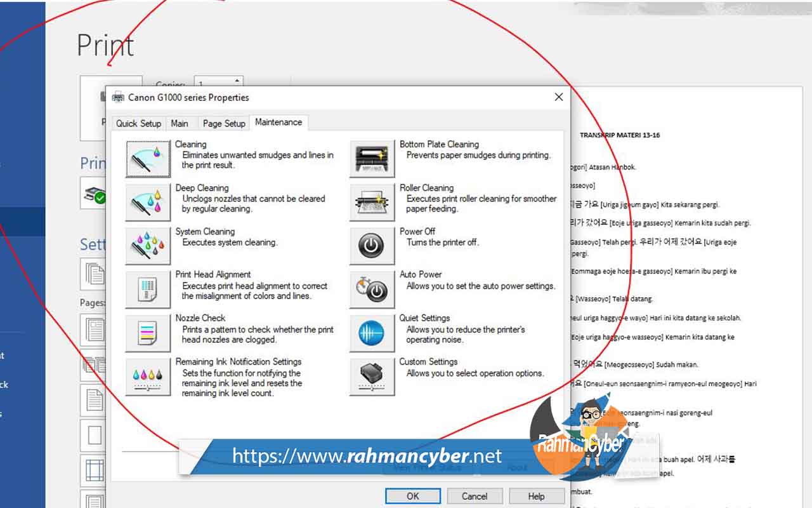Switch to the Page Setup tab
Screen dimensions: 812x508
(x=223, y=123)
